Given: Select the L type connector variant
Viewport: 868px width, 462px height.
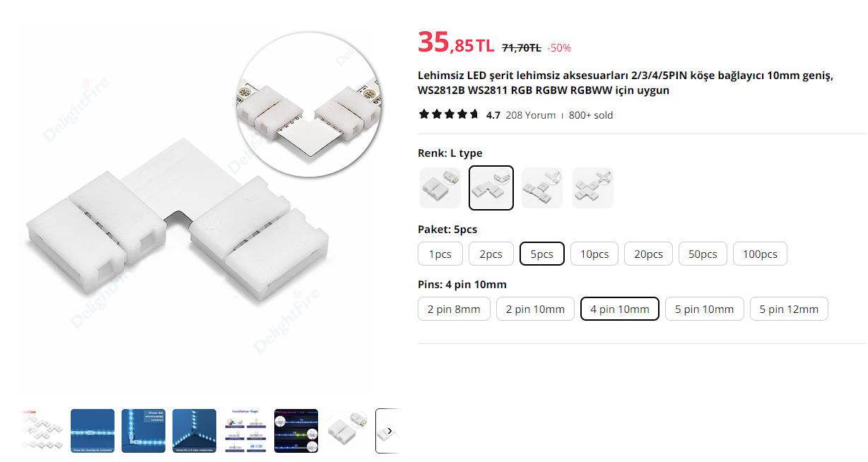Looking at the screenshot, I should [x=491, y=188].
